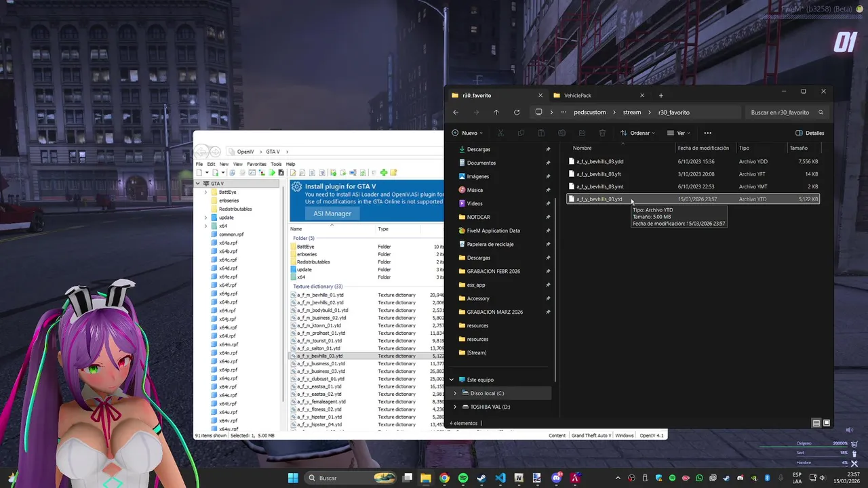Open the Nuevo dropdown in Explorer
Image resolution: width=868 pixels, height=488 pixels.
468,133
